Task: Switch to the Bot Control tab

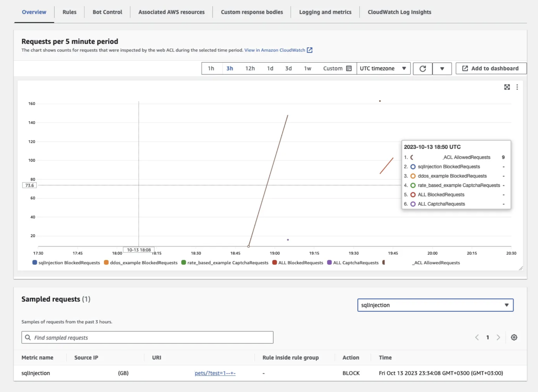Action: pos(107,12)
